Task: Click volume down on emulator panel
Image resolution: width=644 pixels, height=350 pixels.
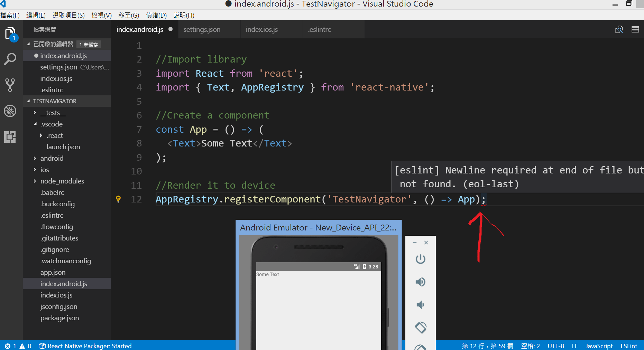Action: point(421,304)
